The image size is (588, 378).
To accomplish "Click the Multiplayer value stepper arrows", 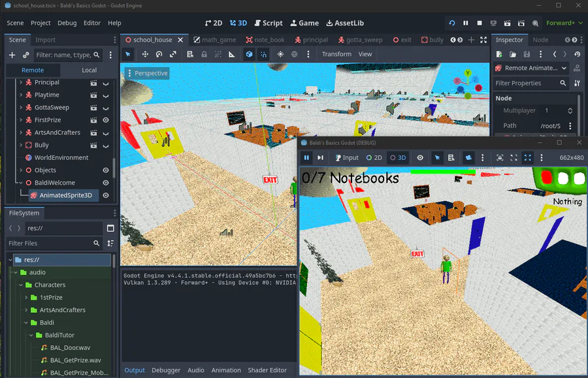I will [x=570, y=110].
